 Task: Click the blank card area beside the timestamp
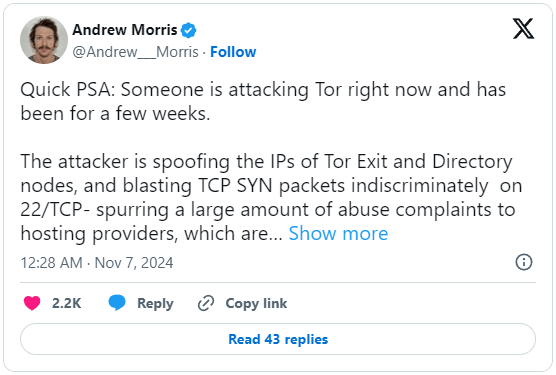[x=343, y=263]
